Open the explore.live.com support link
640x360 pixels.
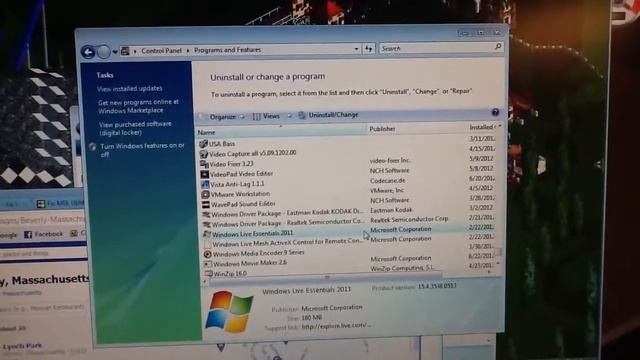coord(337,326)
